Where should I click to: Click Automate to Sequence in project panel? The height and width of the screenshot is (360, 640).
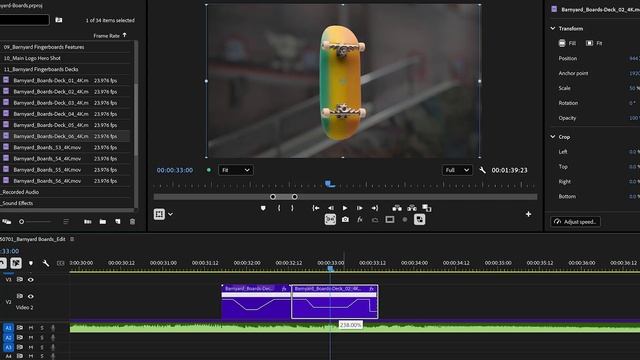[88, 222]
